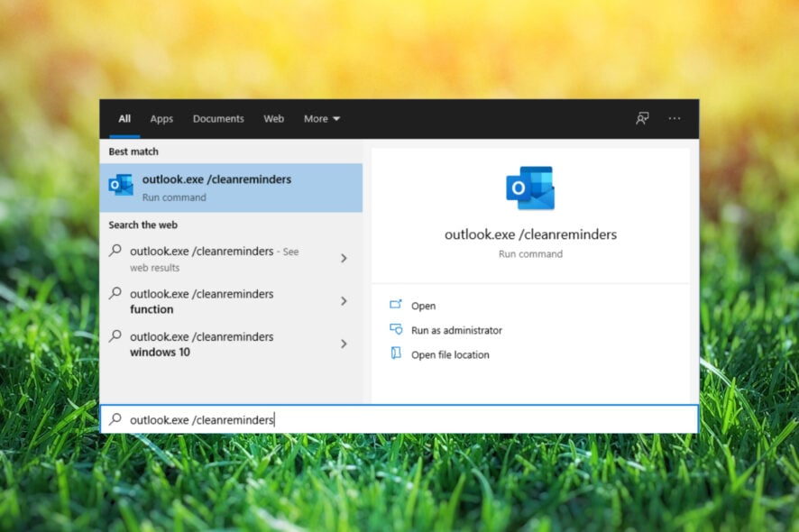Switch to the Apps tab
Image resolution: width=799 pixels, height=532 pixels.
161,119
